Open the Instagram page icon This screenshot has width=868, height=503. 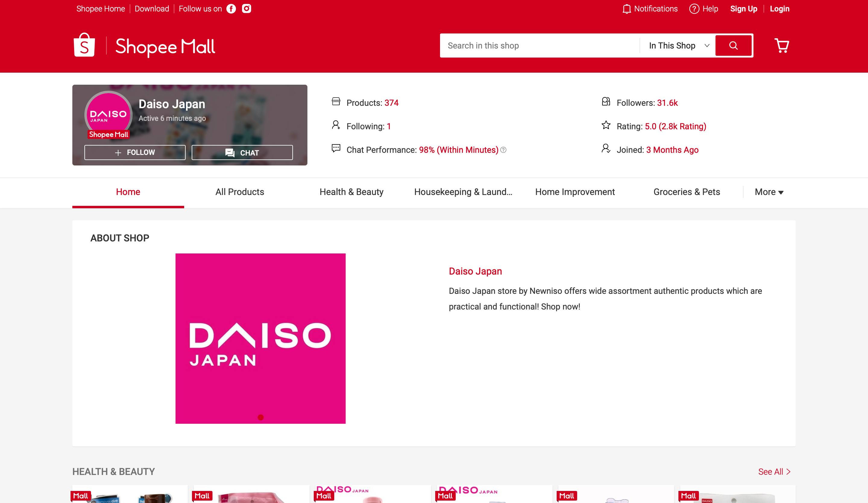click(x=246, y=9)
